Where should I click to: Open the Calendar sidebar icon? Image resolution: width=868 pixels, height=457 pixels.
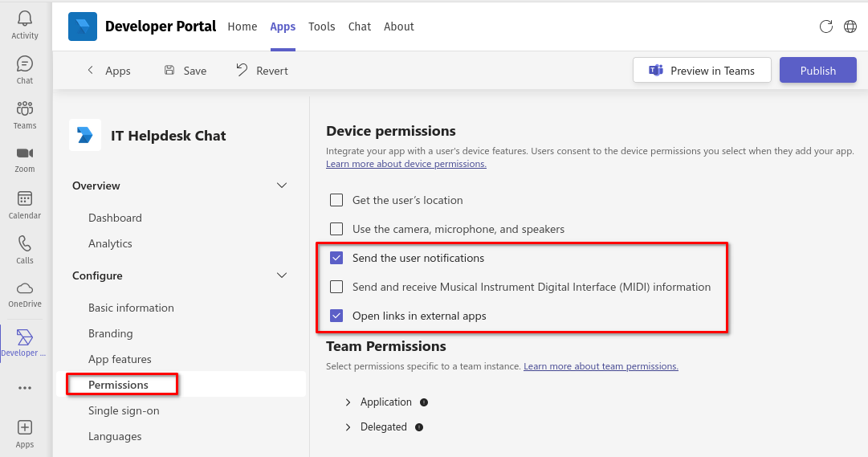click(x=25, y=199)
